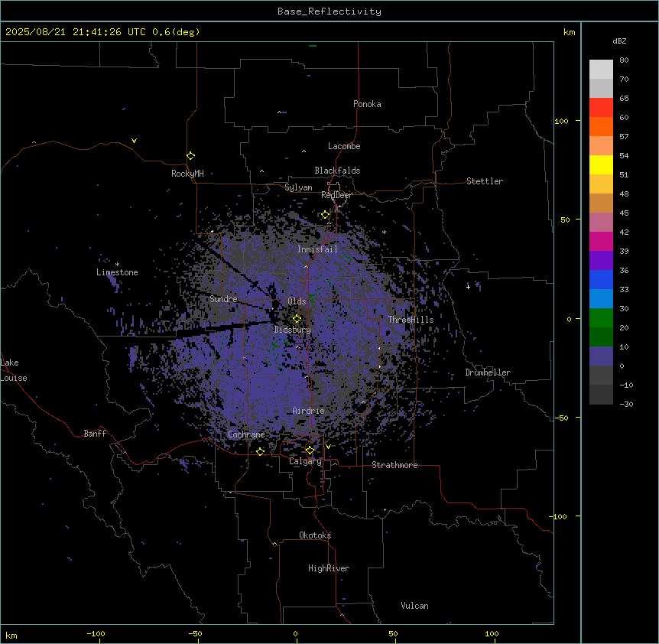Click the Didsbury town label
659x644 pixels.
point(292,330)
